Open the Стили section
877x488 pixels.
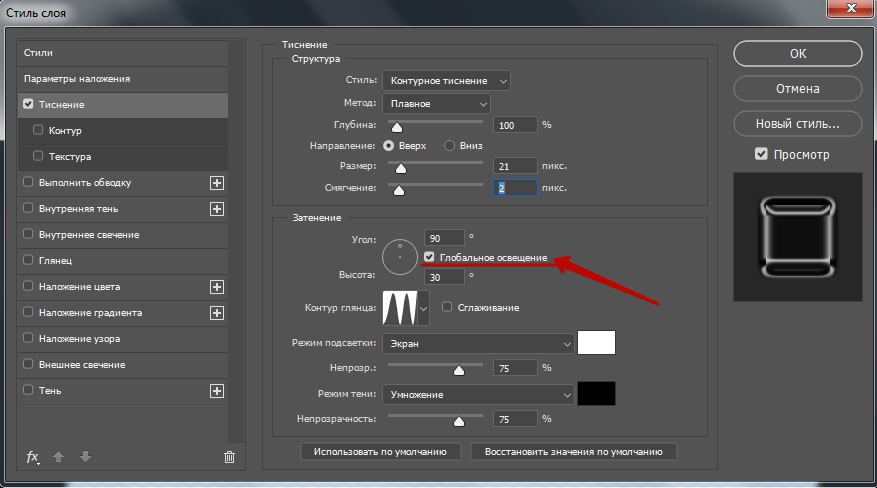click(x=122, y=53)
